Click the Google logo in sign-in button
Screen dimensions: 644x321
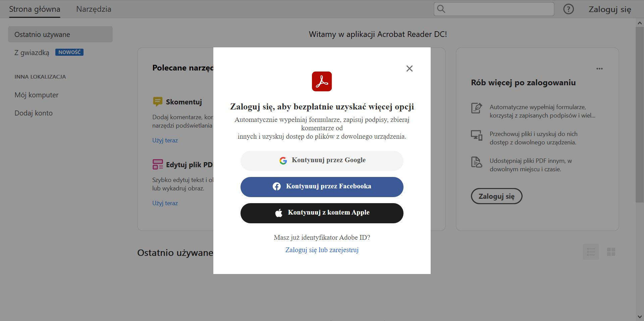pyautogui.click(x=283, y=160)
